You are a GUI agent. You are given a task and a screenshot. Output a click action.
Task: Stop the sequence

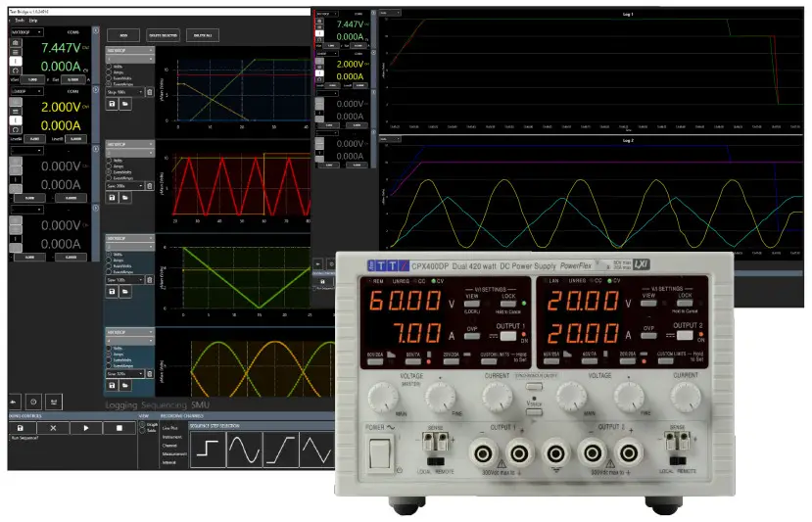[119, 428]
